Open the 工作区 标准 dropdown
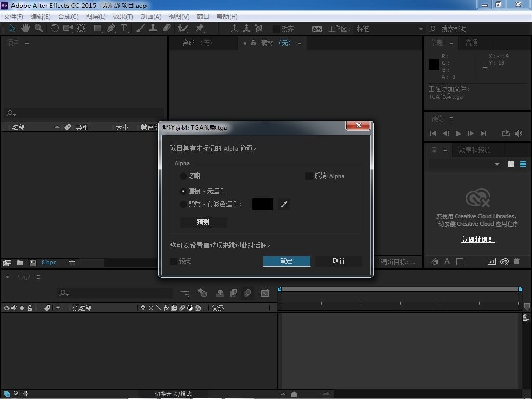 pyautogui.click(x=390, y=29)
